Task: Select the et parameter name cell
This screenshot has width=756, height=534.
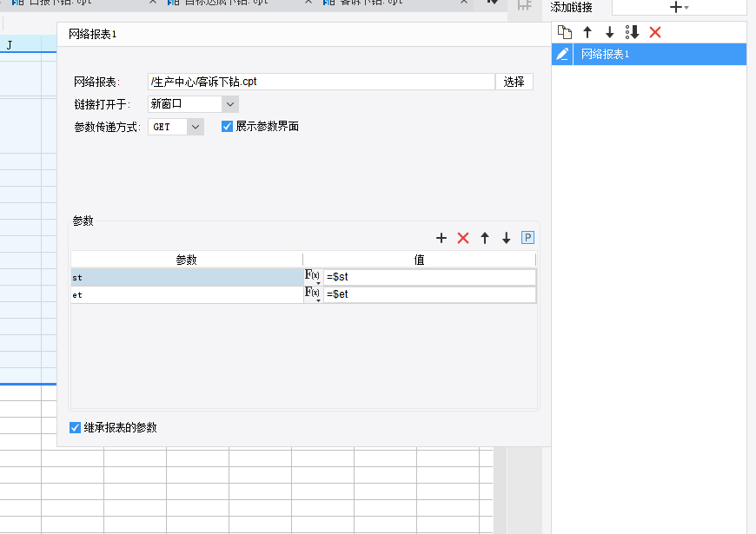Action: click(x=187, y=294)
